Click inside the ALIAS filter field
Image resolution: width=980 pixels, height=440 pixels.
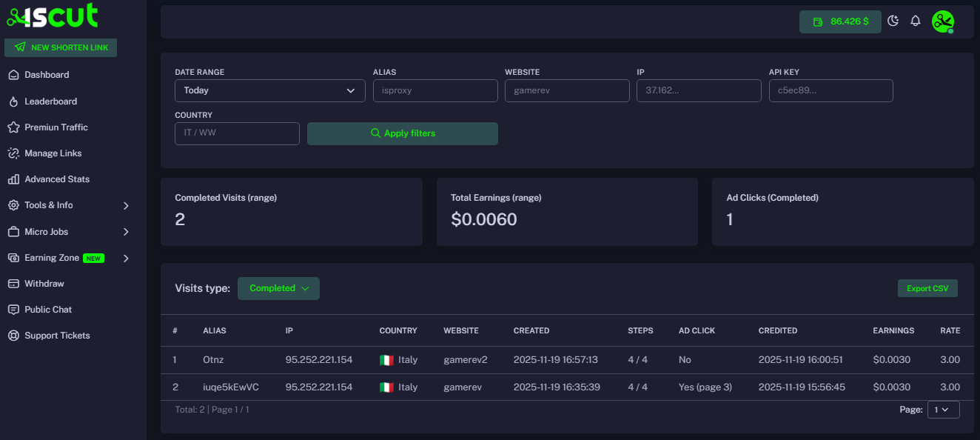[435, 90]
